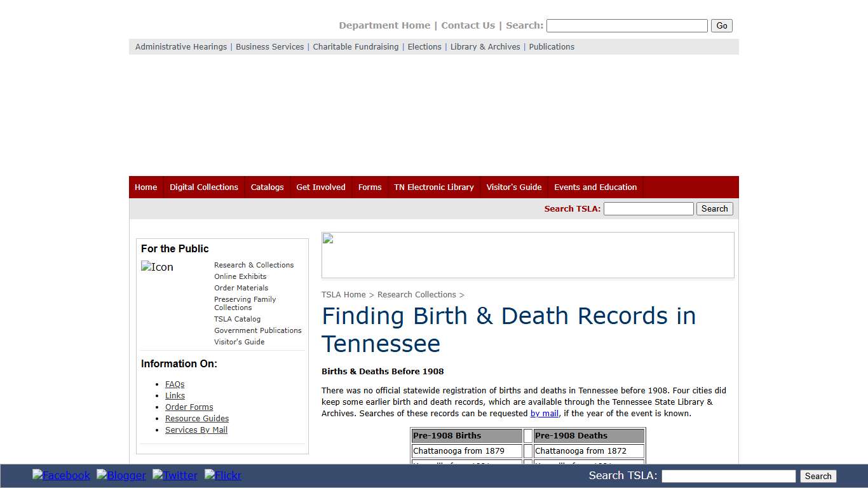
Task: Click inside the footer Search TSLA field
Action: click(728, 476)
